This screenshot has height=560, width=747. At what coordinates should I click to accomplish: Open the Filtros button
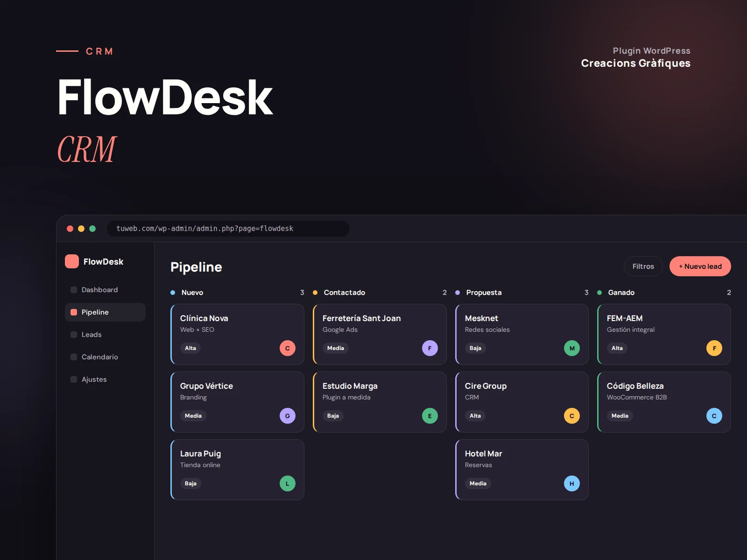[643, 266]
